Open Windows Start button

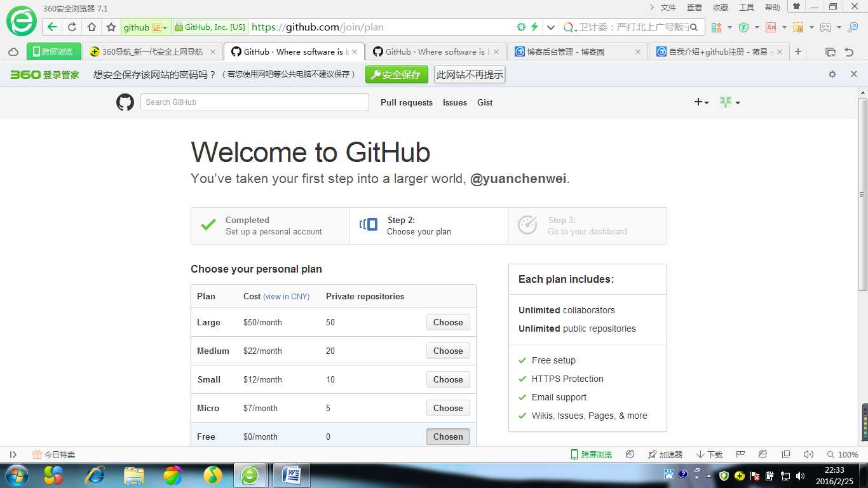16,475
